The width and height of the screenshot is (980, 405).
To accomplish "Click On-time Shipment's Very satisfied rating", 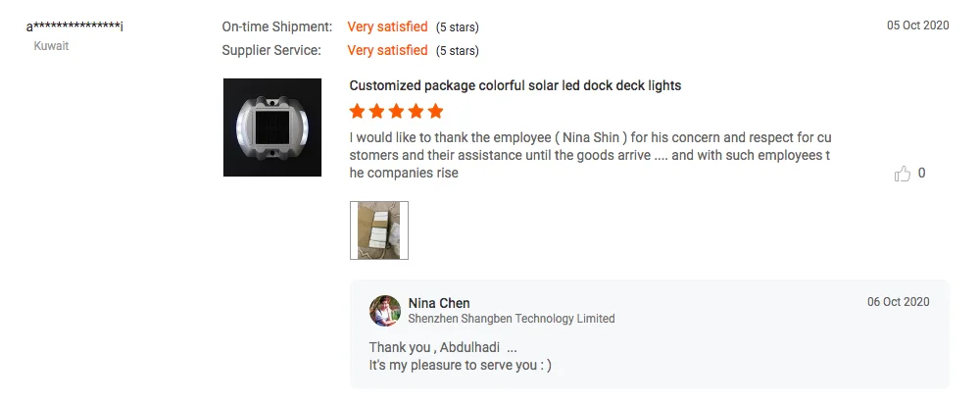I will [x=387, y=26].
